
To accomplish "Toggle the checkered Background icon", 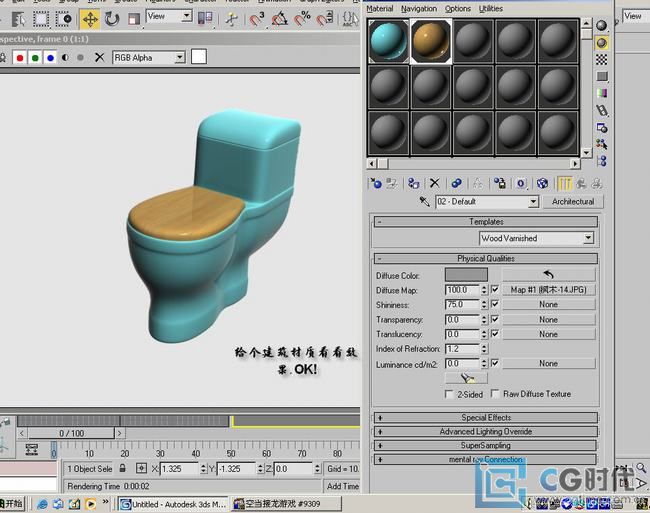I will [602, 60].
